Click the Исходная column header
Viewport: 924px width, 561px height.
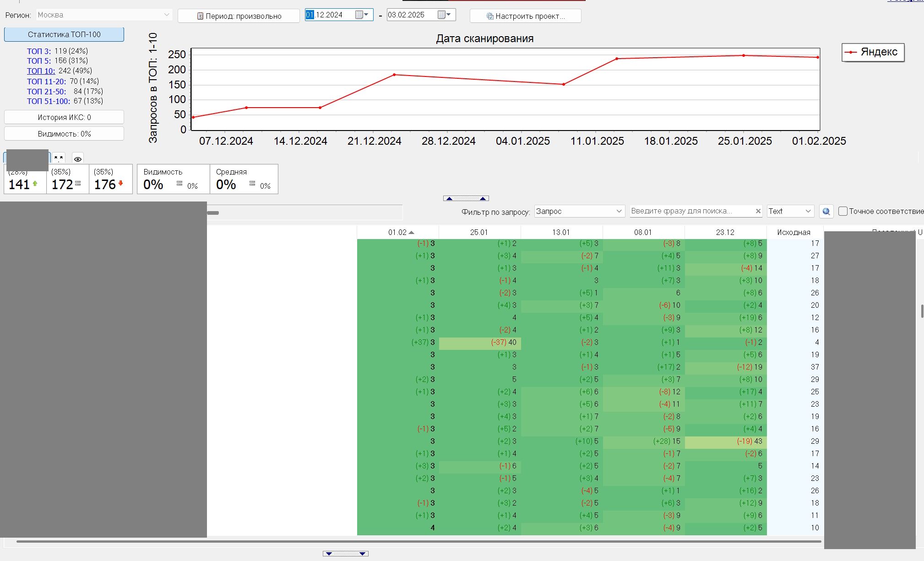click(x=794, y=232)
